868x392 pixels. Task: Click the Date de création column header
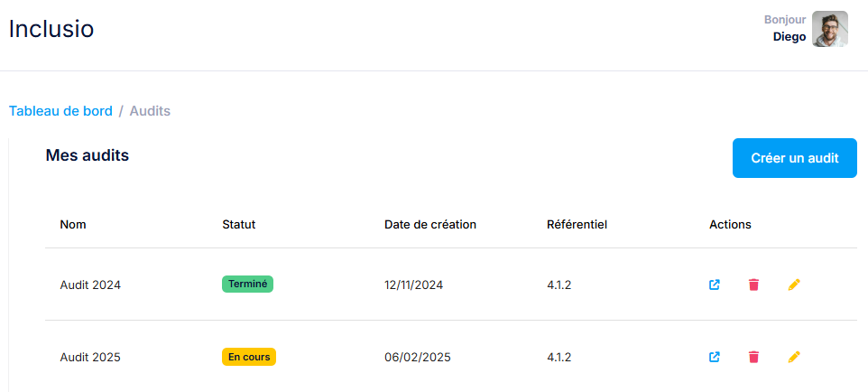pos(430,225)
